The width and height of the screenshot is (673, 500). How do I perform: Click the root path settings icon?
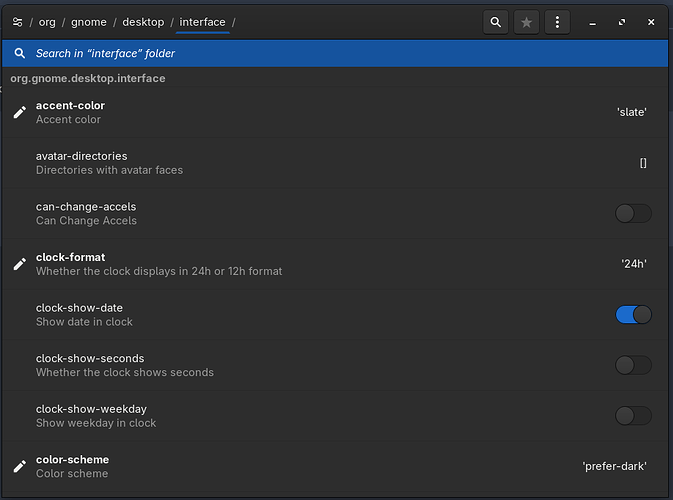18,22
